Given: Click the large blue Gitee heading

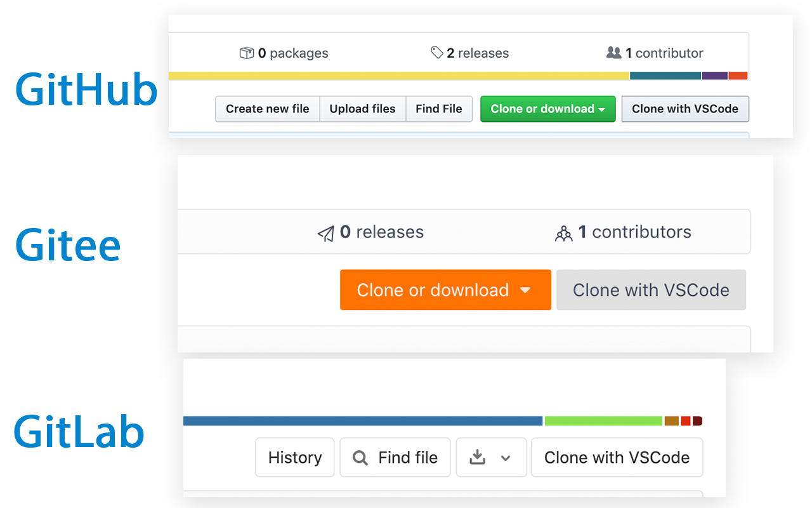Looking at the screenshot, I should coord(68,246).
